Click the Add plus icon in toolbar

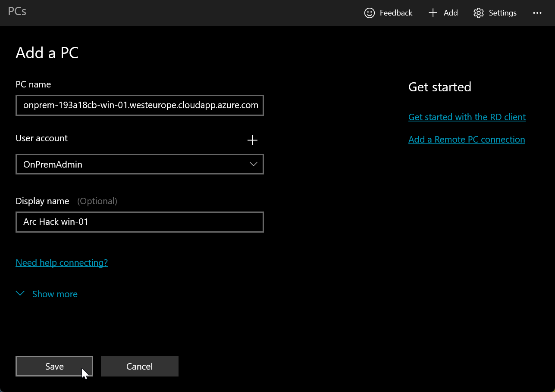(x=433, y=13)
